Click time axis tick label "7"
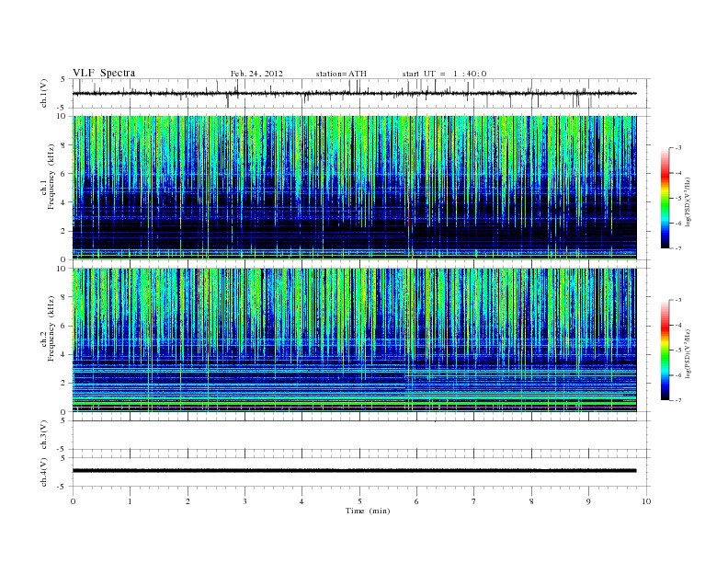Viewport: 728px width, 563px height. (474, 501)
